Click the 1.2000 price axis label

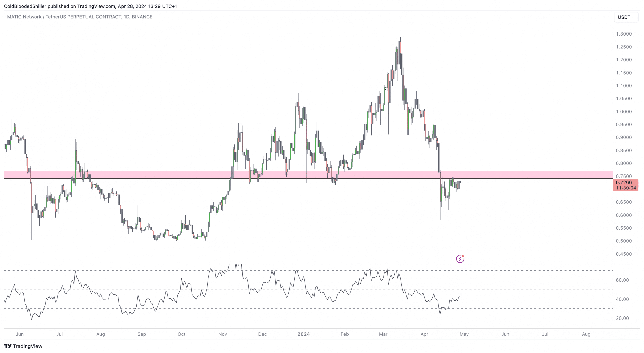pos(624,60)
